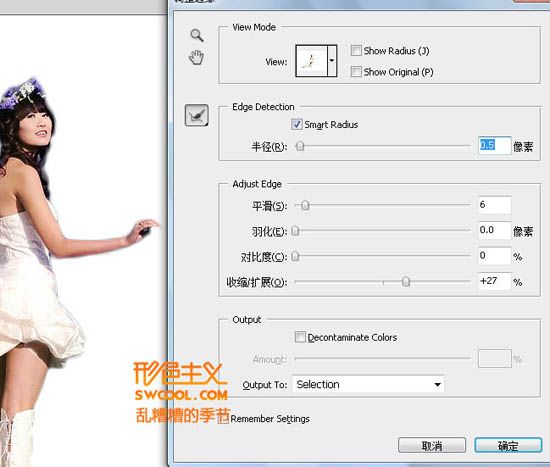Select the Zoom tool magnifier icon
This screenshot has height=467, width=550.
(197, 35)
